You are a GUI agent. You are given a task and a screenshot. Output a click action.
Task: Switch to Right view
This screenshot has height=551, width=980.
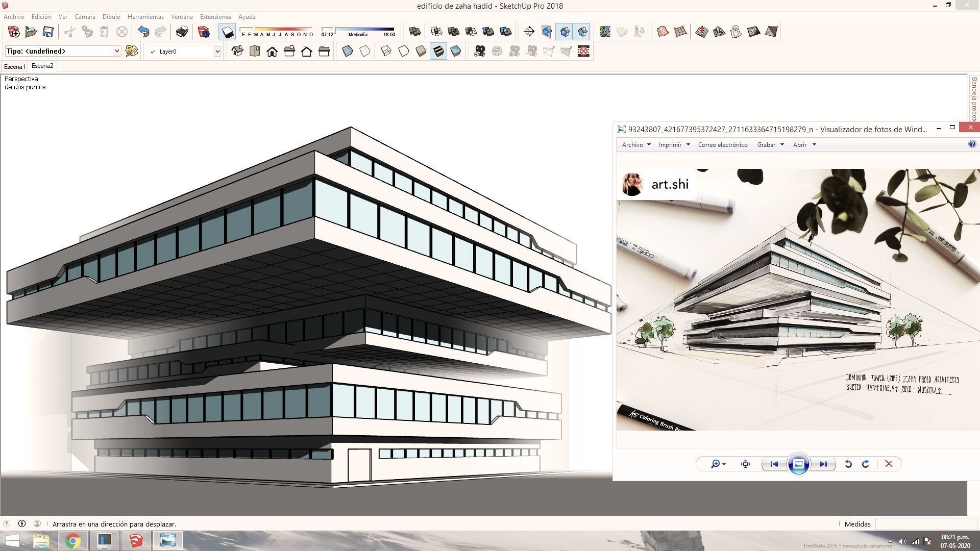(289, 51)
